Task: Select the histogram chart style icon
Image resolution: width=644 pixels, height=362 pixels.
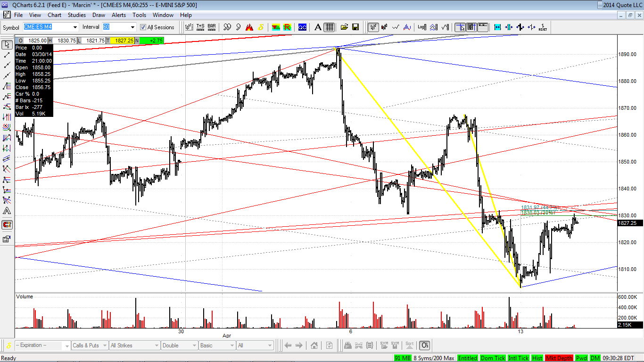Action: 407,27
